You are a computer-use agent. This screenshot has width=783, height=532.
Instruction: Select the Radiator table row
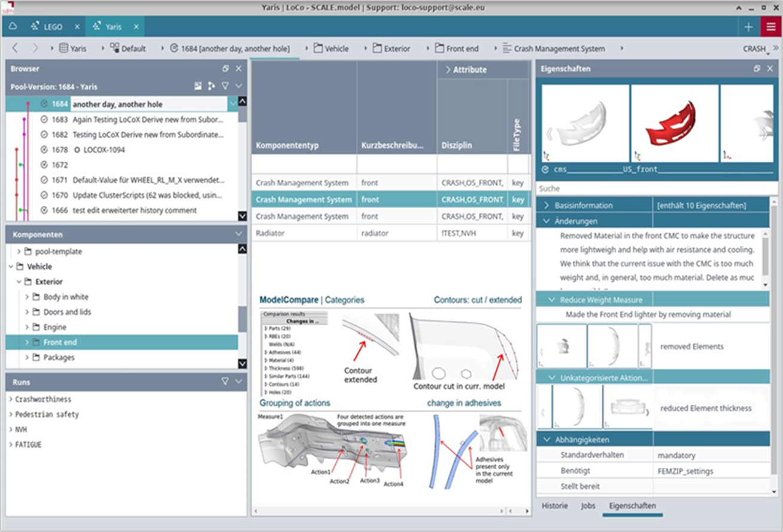391,233
